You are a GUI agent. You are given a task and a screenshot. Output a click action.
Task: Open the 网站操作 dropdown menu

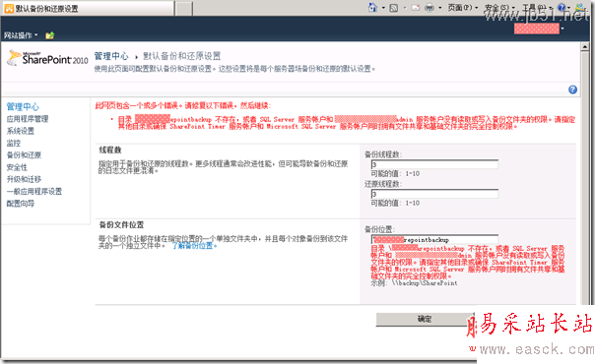click(x=21, y=35)
